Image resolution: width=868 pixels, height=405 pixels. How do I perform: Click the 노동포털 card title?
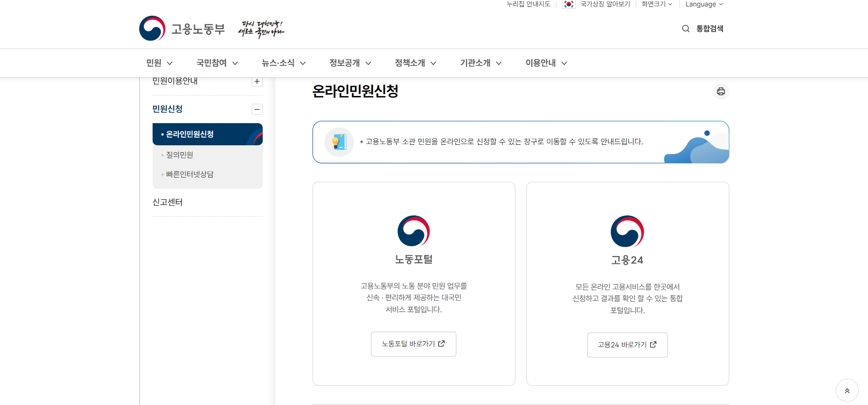tap(413, 260)
